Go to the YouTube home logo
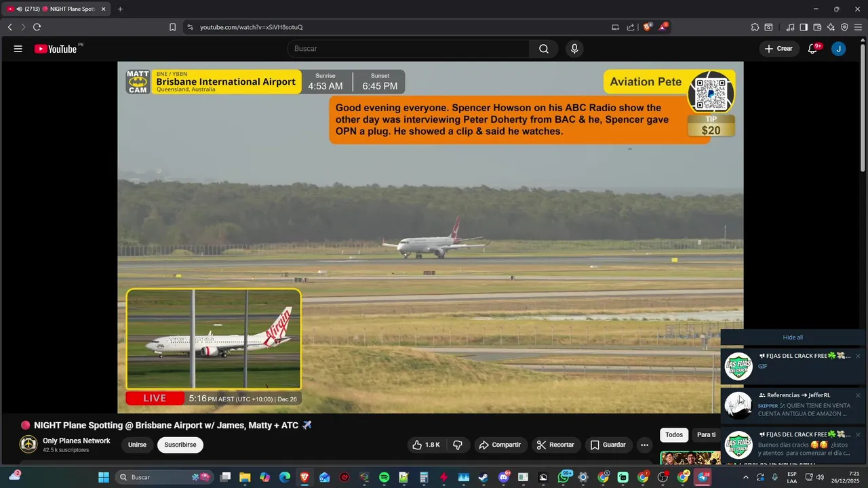 56,49
